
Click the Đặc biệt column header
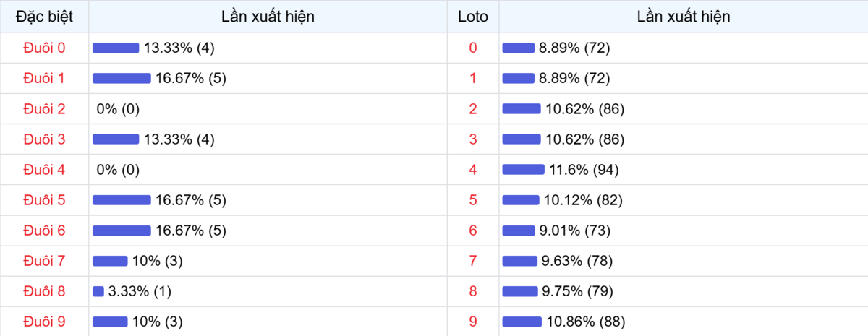pyautogui.click(x=44, y=17)
